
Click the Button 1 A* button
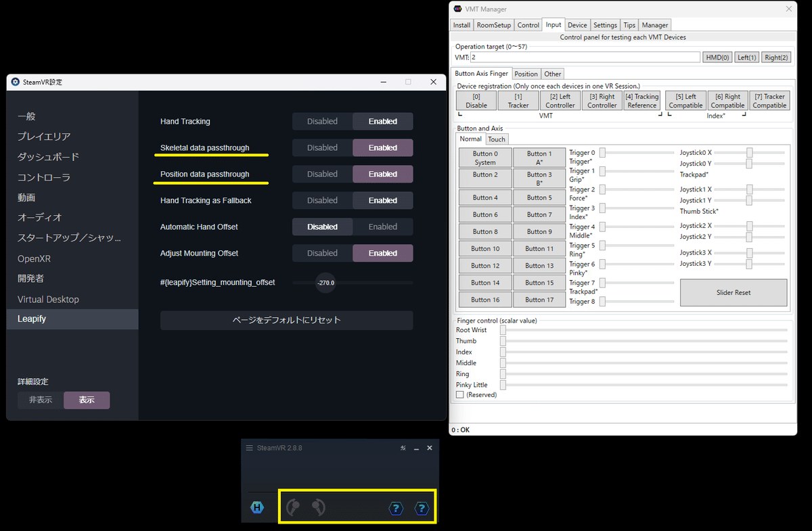[x=539, y=158]
